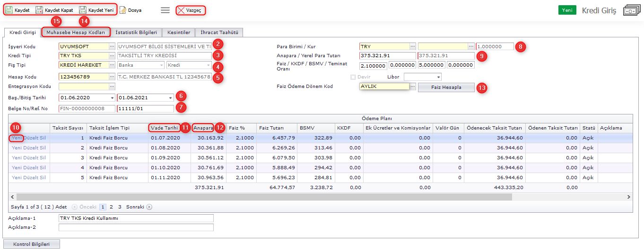The width and height of the screenshot is (644, 252).
Task: Switch to Muhasebe Hesap Kodları tab
Action: click(x=76, y=32)
